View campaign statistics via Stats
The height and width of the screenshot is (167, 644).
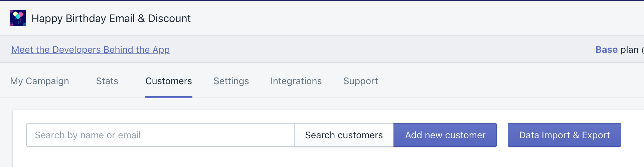coord(107,81)
